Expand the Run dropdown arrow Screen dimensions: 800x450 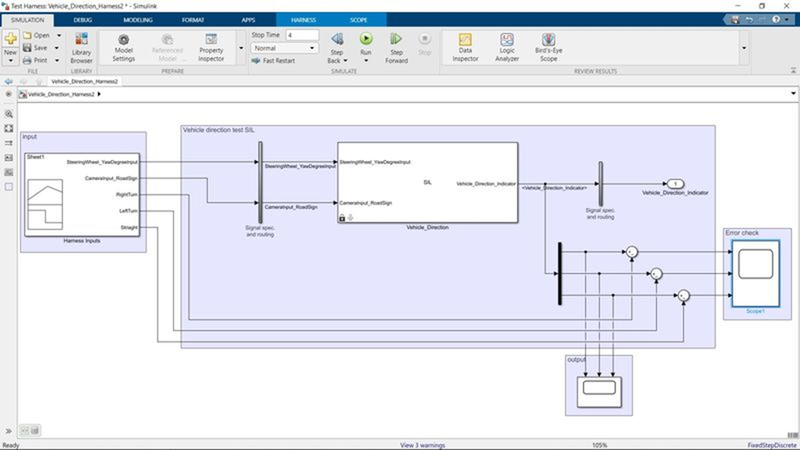366,61
